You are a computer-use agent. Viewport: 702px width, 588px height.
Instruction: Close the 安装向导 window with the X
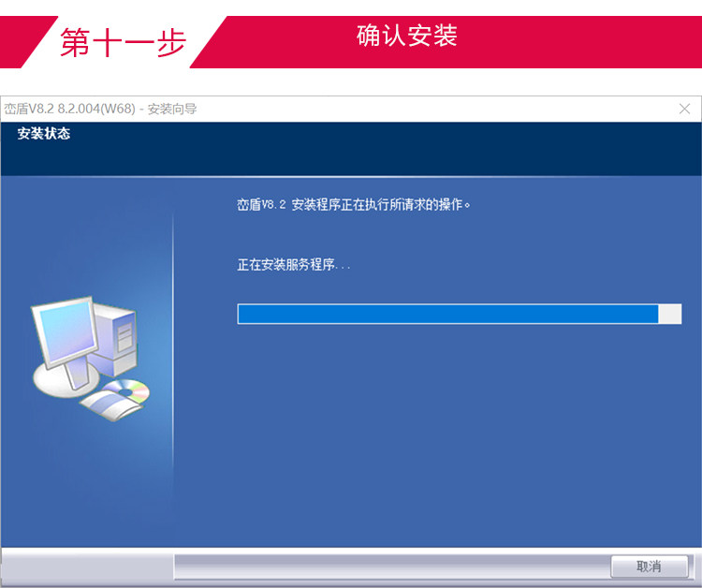tap(684, 109)
